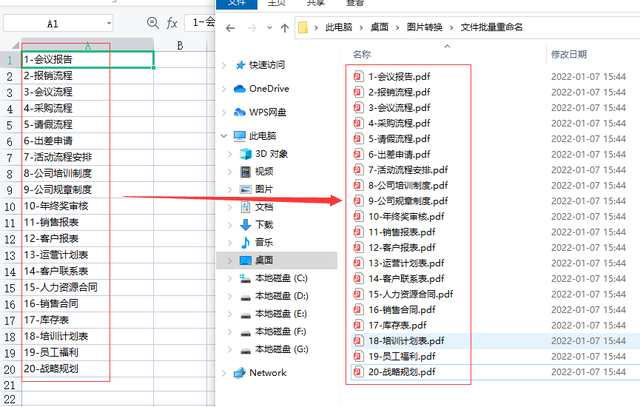Select the file 20-战略规划.pdf
This screenshot has height=407, width=640.
401,372
